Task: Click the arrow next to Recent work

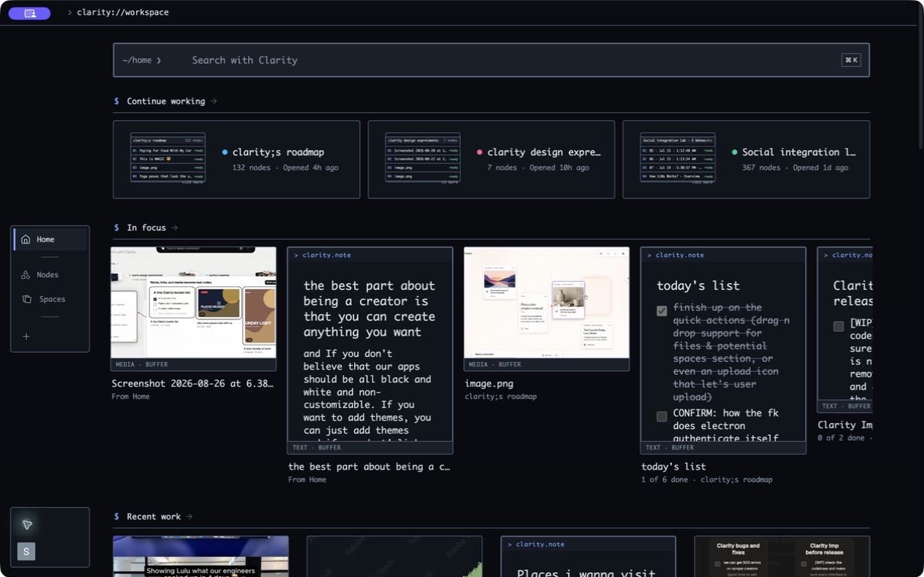Action: (x=189, y=517)
